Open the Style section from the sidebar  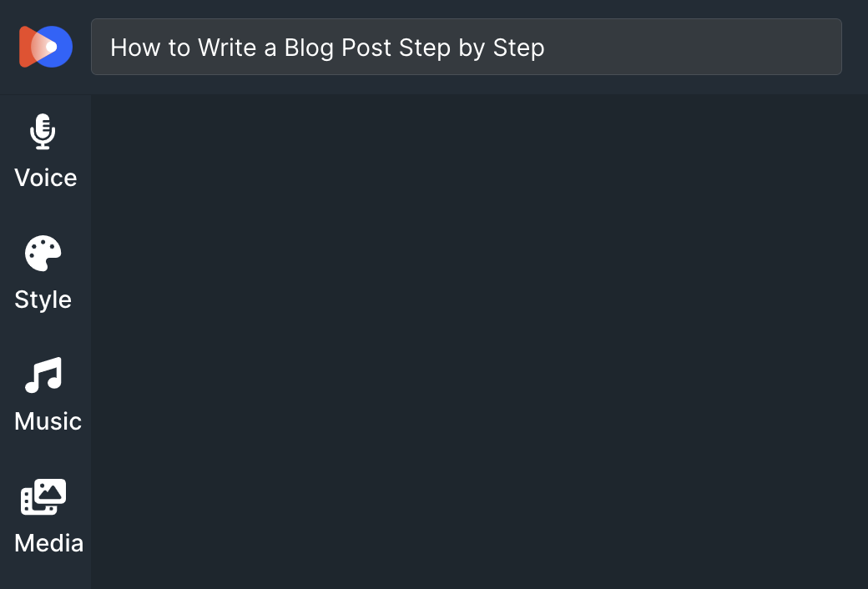pyautogui.click(x=42, y=275)
